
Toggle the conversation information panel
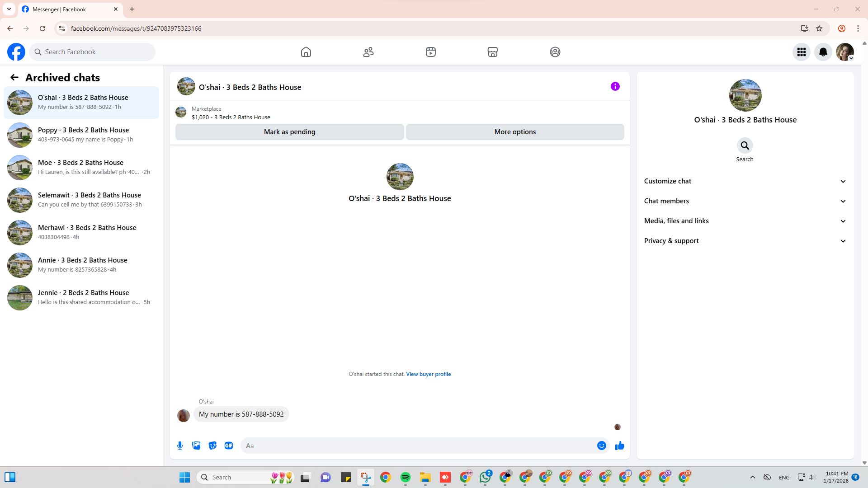(x=615, y=86)
